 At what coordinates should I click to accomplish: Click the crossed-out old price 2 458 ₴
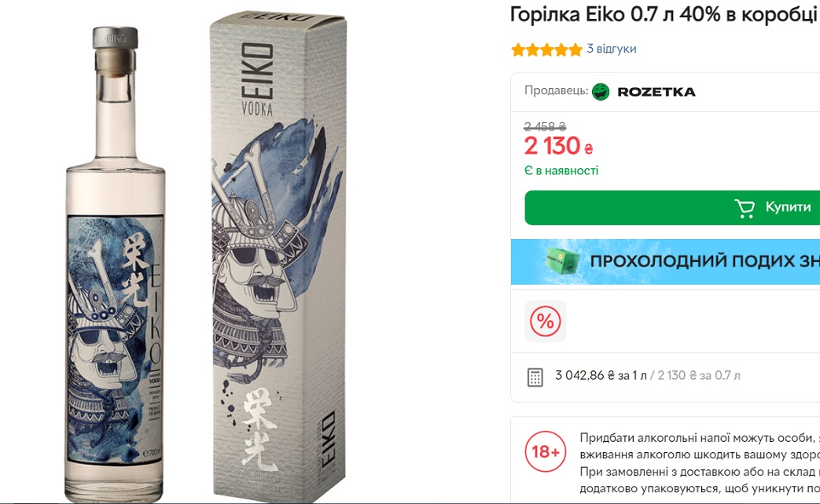coord(545,127)
